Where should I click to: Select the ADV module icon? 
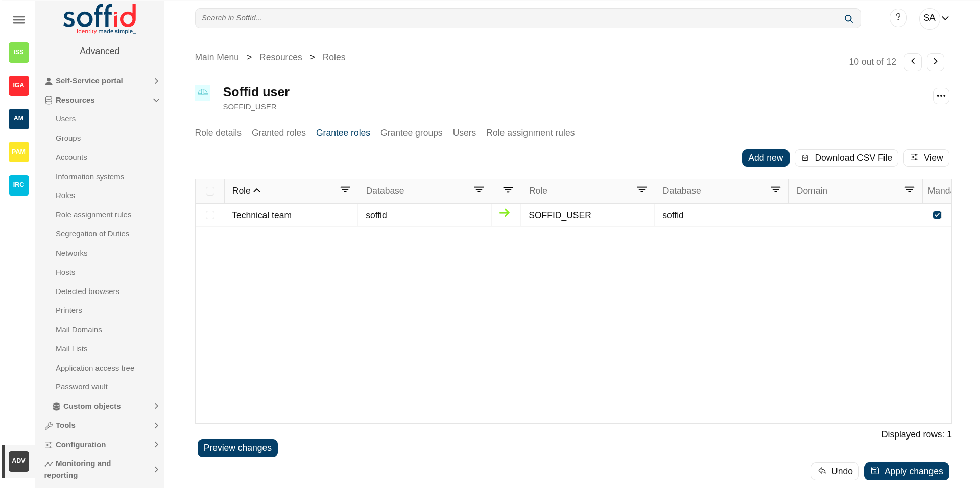coord(19,461)
